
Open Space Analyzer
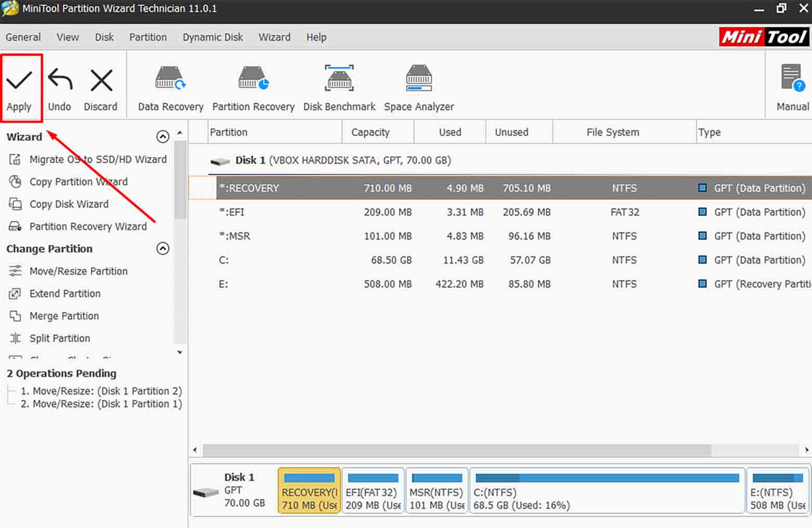coord(419,89)
